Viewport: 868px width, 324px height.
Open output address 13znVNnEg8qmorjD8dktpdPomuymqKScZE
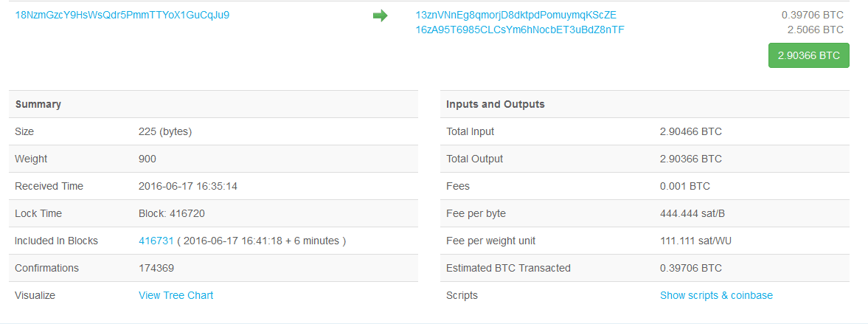[515, 15]
